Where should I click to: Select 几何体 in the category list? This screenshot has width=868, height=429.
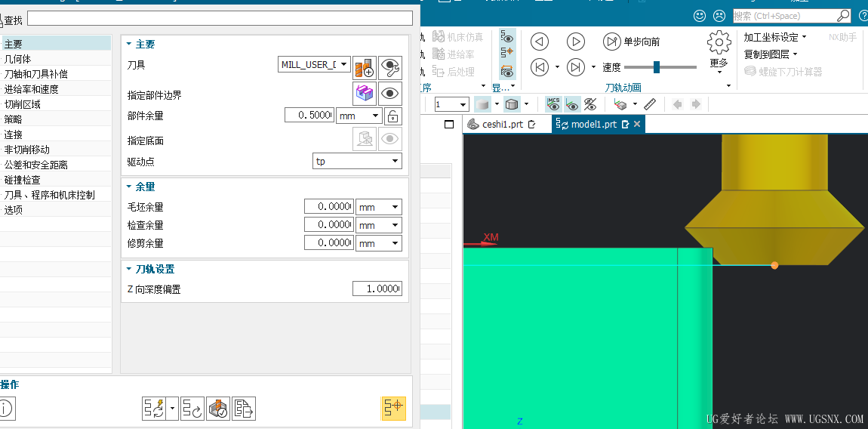point(55,59)
